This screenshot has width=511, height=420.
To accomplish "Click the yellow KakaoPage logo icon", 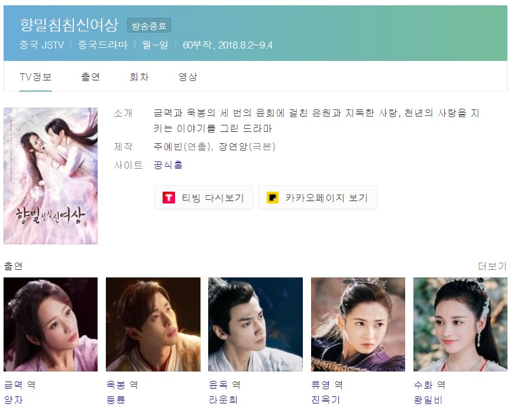I will click(x=273, y=198).
